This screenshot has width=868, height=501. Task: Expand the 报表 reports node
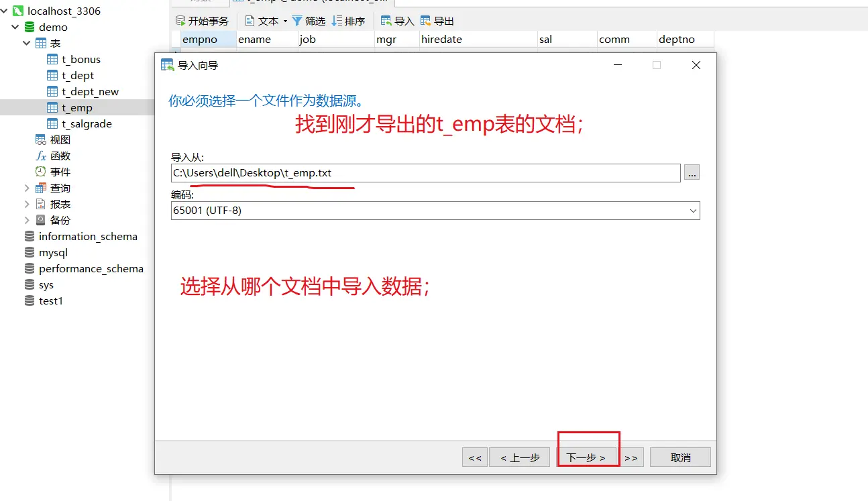[x=27, y=205]
